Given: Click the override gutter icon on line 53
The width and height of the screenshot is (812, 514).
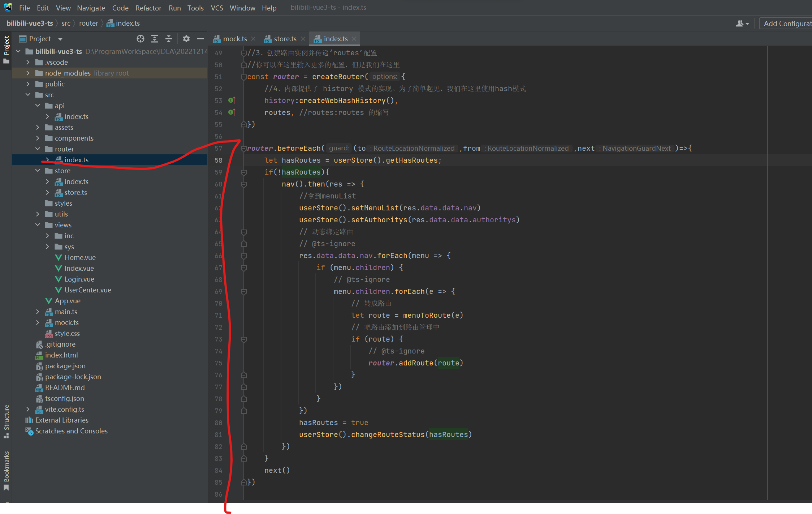Looking at the screenshot, I should click(x=232, y=100).
